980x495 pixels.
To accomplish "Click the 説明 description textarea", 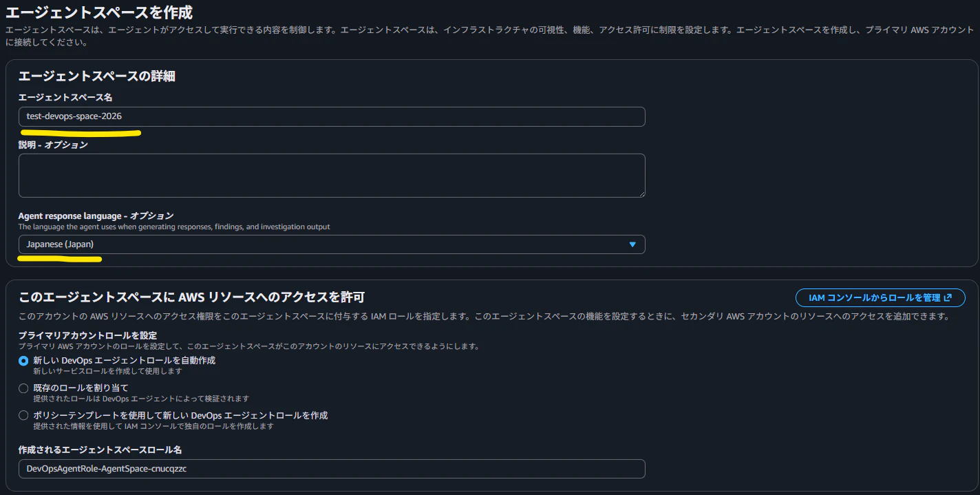I will 332,176.
